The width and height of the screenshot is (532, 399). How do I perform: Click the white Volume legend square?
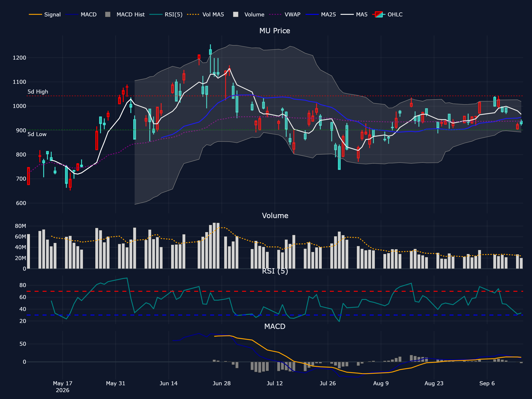click(x=236, y=14)
